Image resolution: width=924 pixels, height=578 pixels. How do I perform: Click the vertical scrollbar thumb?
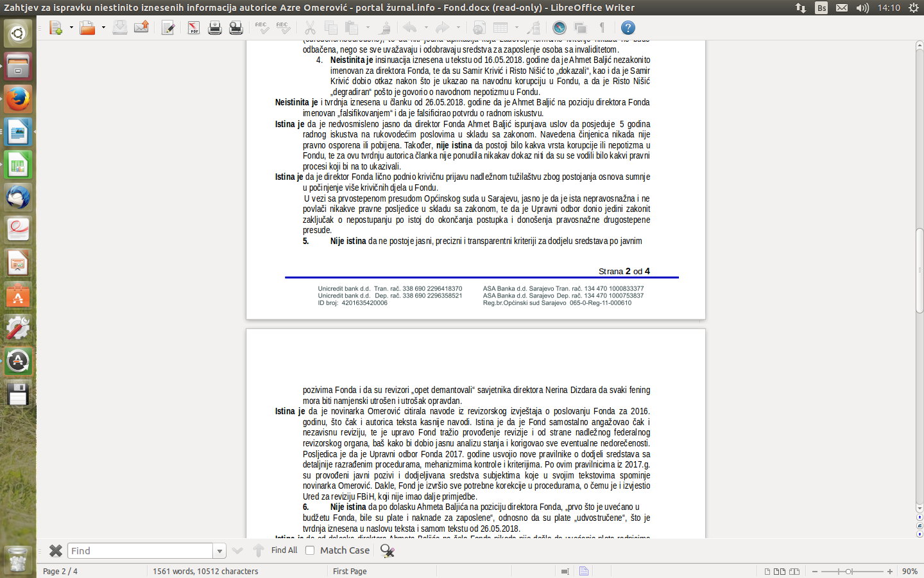pos(919,270)
